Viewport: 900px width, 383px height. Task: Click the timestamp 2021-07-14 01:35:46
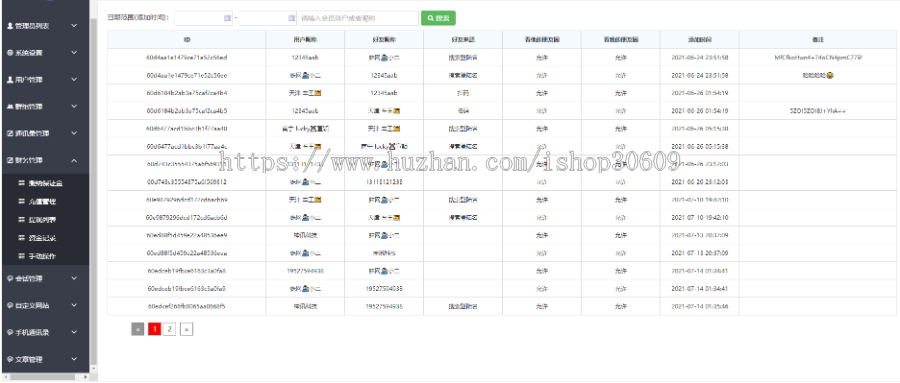[700, 306]
